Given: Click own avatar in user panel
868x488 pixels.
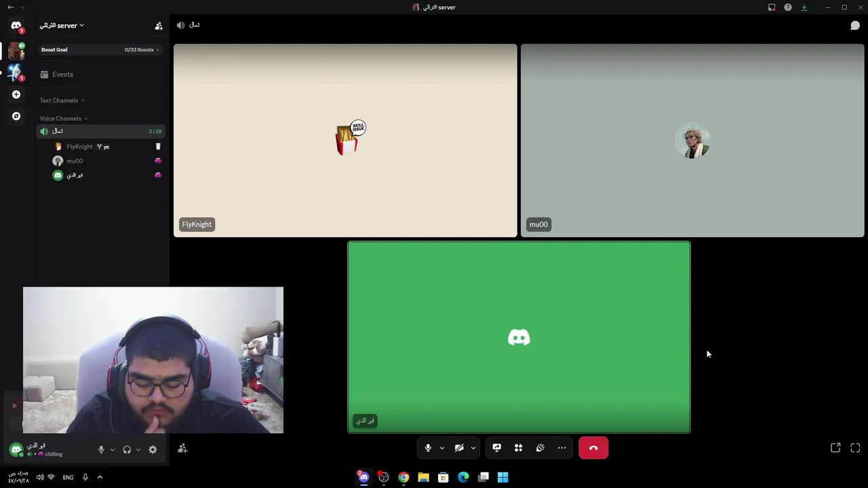Looking at the screenshot, I should tap(16, 449).
